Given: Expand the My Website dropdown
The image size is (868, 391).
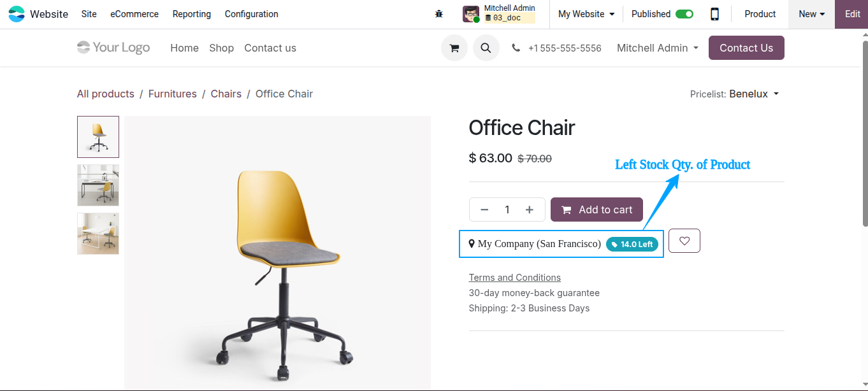Looking at the screenshot, I should (586, 14).
